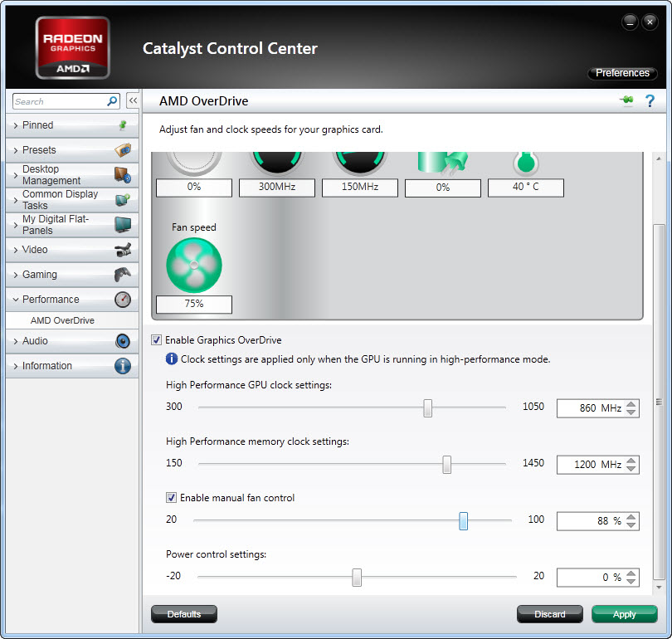Click the 0 % power control field
Viewport: 672px width, 639px height.
pos(598,578)
